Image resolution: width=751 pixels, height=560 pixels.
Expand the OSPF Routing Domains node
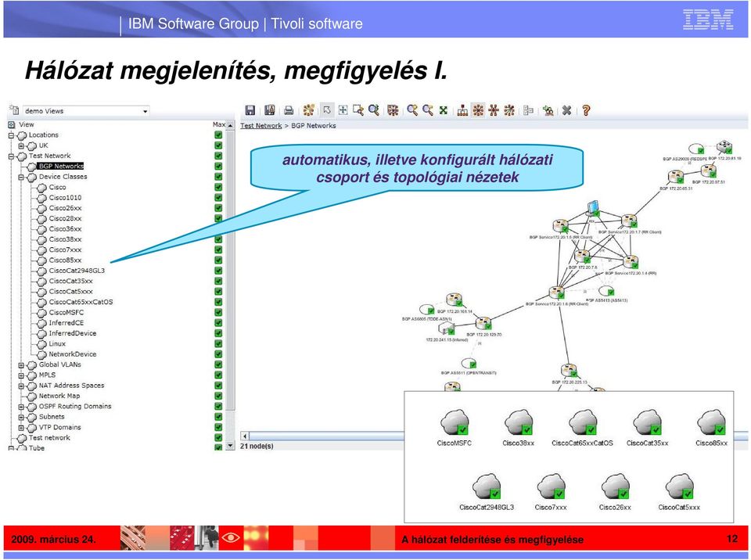coord(21,407)
